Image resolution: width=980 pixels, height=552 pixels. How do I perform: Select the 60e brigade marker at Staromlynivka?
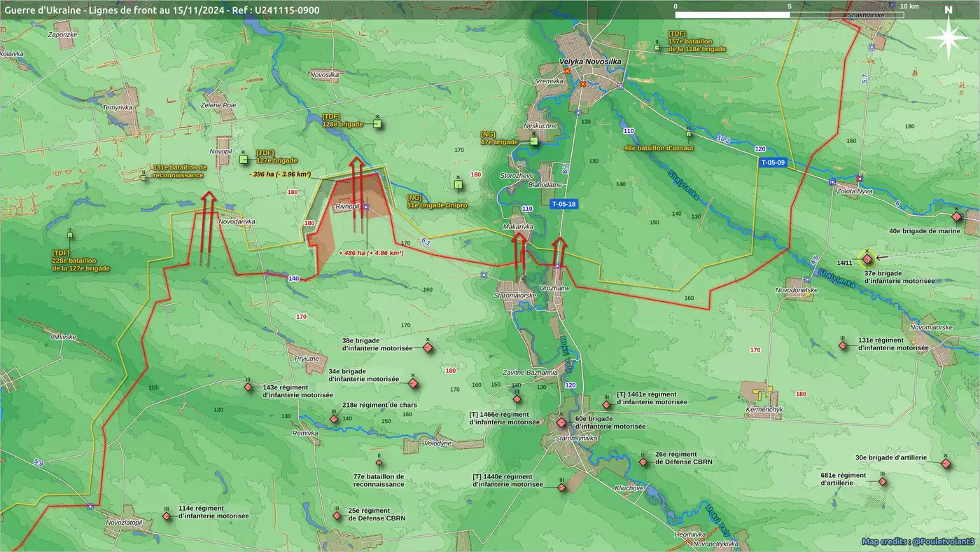[561, 422]
